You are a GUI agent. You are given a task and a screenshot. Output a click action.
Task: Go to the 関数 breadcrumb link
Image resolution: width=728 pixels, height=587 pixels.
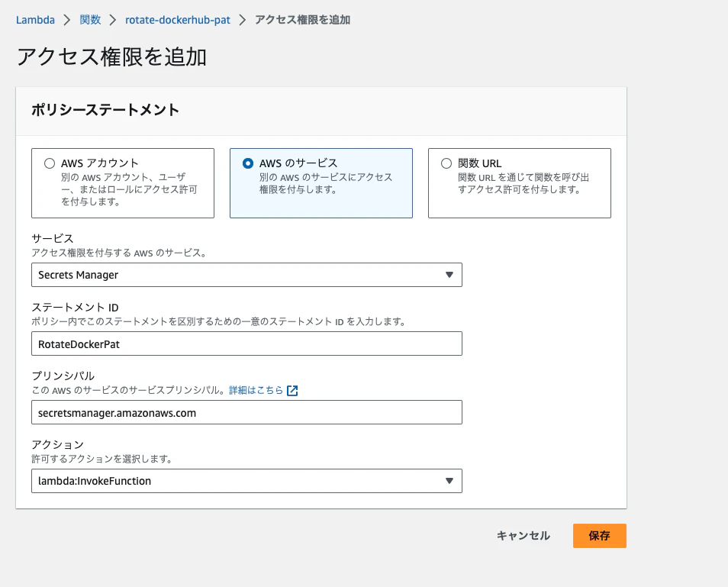[x=90, y=20]
